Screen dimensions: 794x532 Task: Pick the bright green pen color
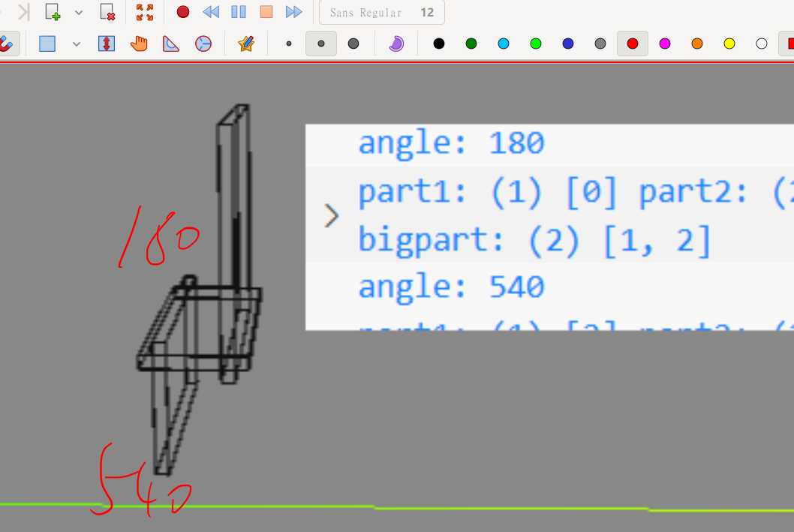(536, 44)
